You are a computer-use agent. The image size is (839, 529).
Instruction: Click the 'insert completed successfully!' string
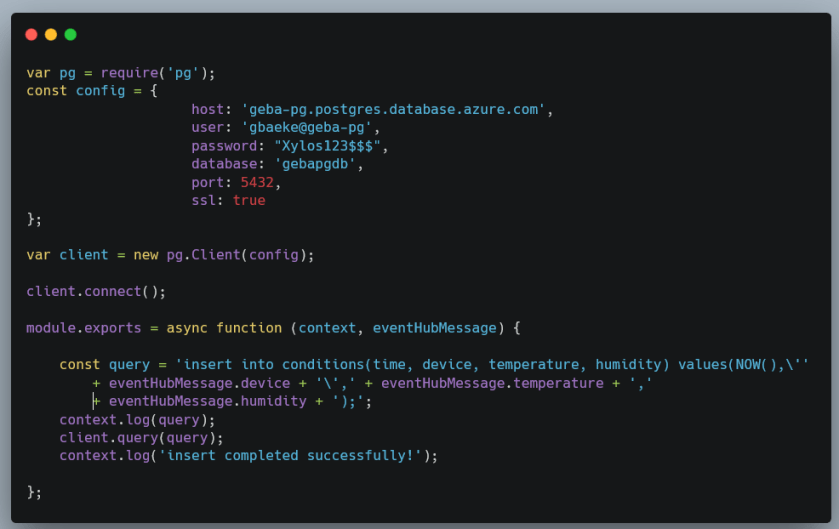pos(290,456)
